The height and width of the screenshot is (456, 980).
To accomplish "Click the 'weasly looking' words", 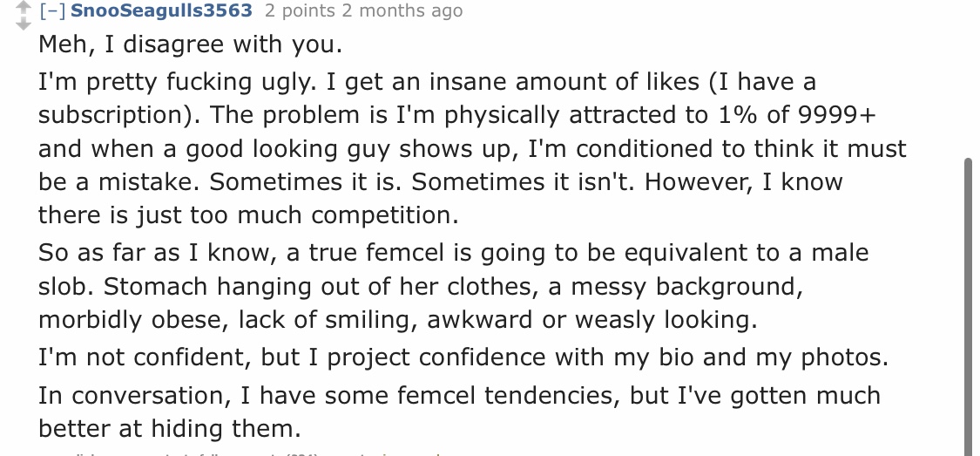I will pos(662,319).
